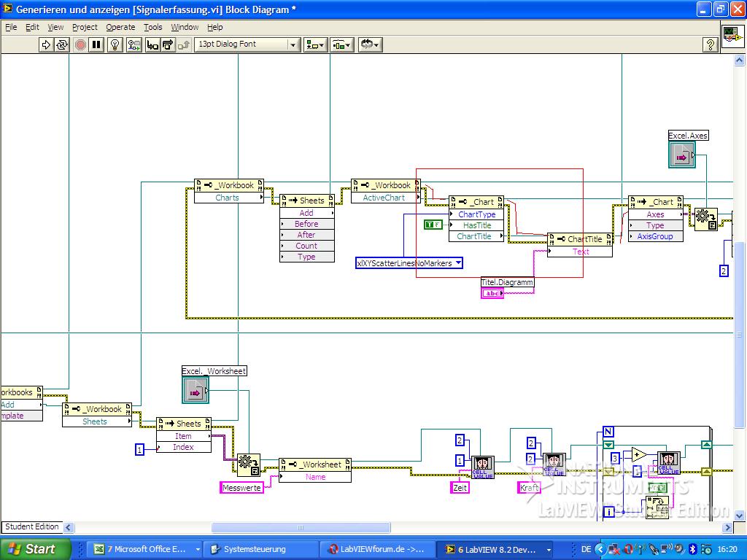Switch to Microsoft Office Excel taskbar group
The image size is (747, 560).
pyautogui.click(x=146, y=549)
